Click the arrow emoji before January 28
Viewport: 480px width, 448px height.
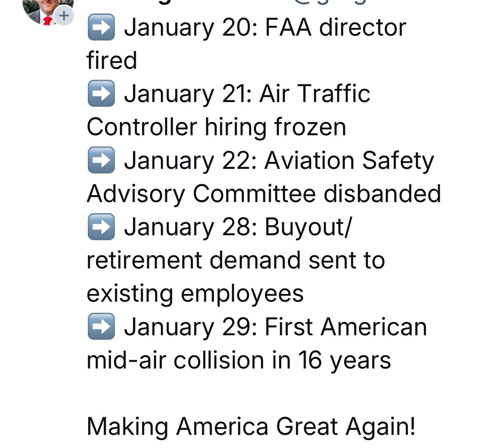[101, 227]
